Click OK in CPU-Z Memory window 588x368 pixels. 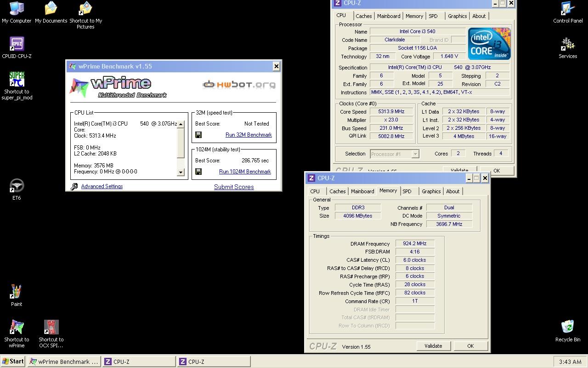click(470, 346)
